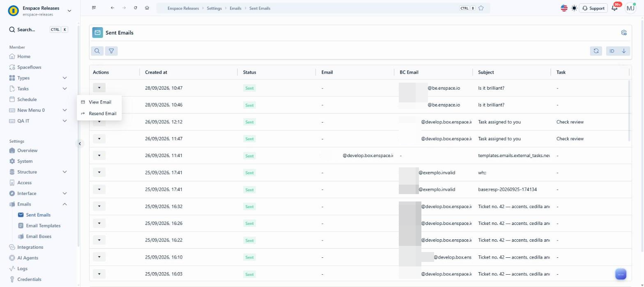Screen dimensions: 644x287
Task: Expand New Menu 0 chevron
Action: 64,110
